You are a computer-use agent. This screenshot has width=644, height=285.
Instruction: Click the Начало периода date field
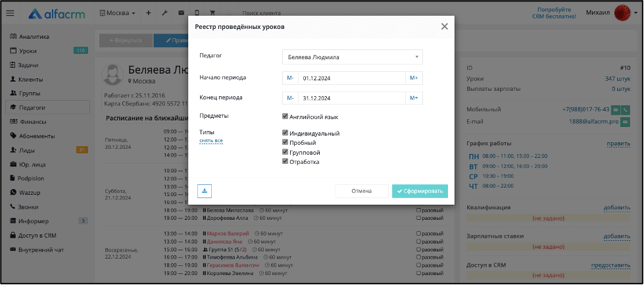pyautogui.click(x=351, y=78)
